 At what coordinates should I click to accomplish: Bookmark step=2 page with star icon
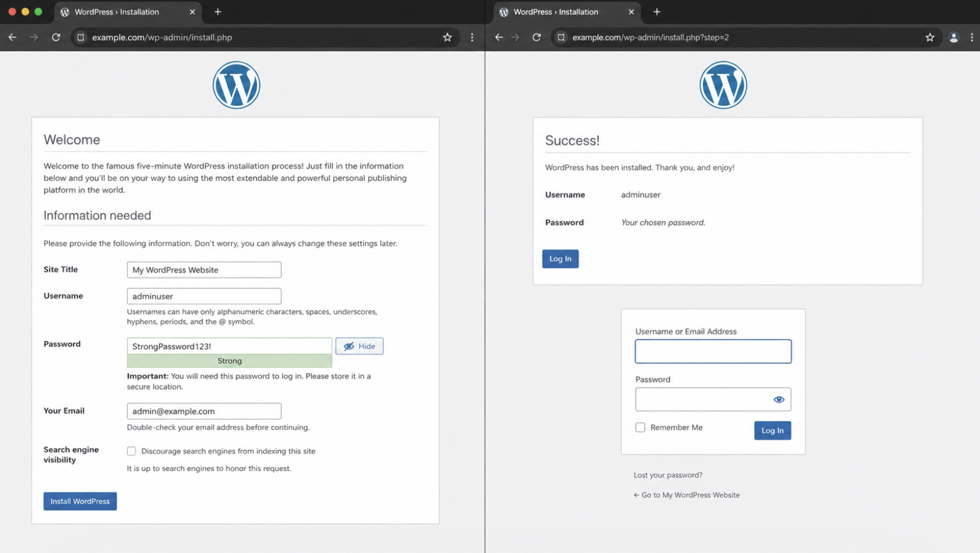930,37
